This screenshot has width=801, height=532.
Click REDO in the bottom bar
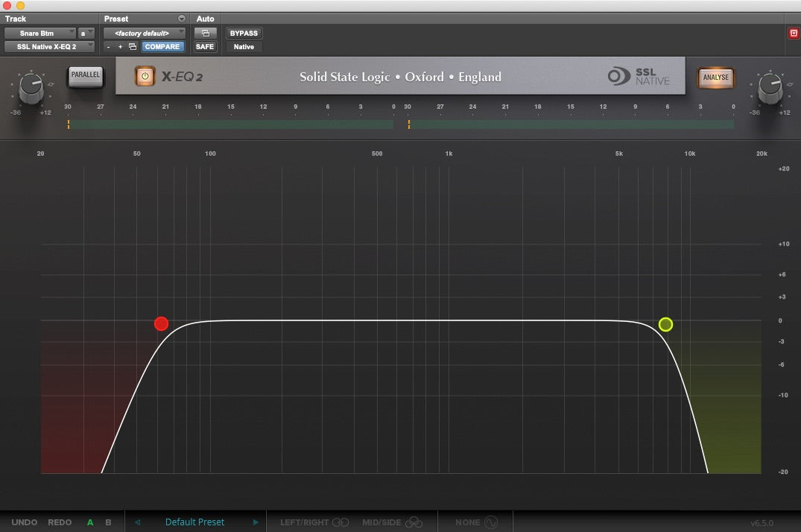[60, 522]
